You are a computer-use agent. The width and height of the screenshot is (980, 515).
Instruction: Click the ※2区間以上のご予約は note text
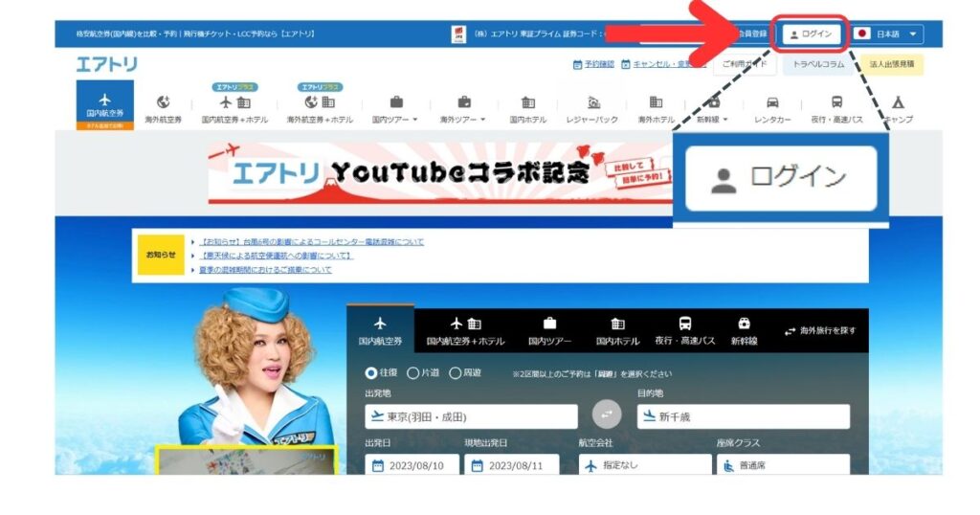click(x=591, y=373)
